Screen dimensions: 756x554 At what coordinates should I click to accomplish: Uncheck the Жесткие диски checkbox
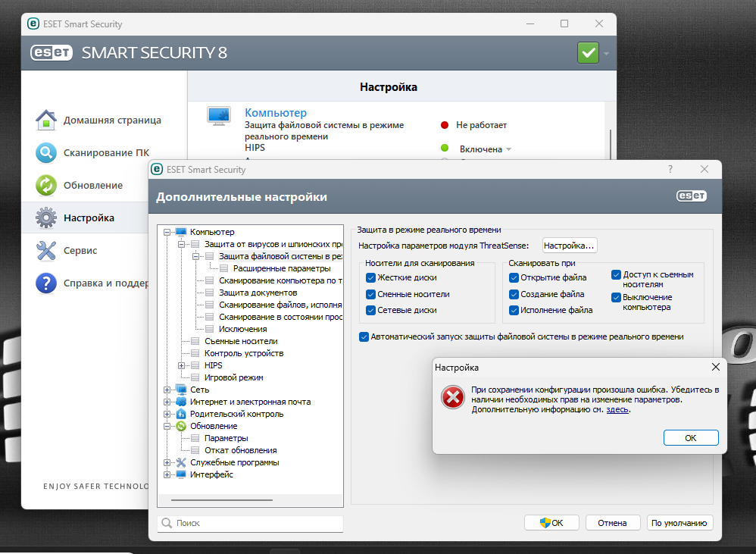(x=370, y=277)
